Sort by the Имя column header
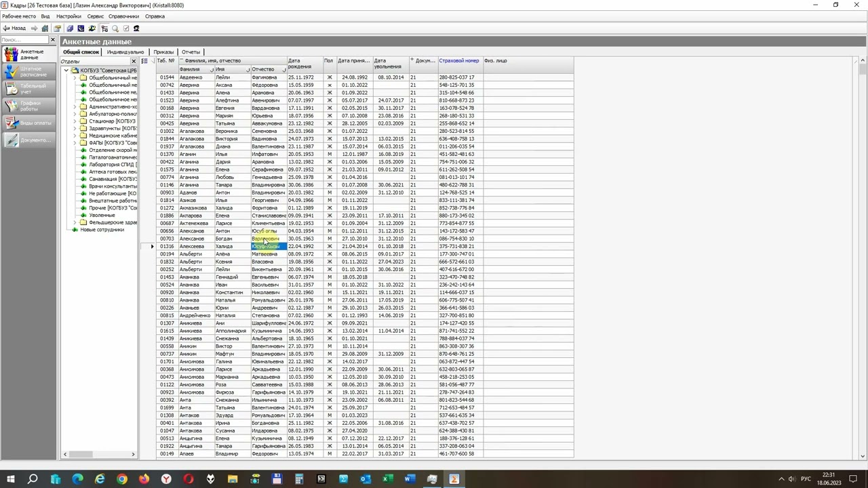 point(232,69)
